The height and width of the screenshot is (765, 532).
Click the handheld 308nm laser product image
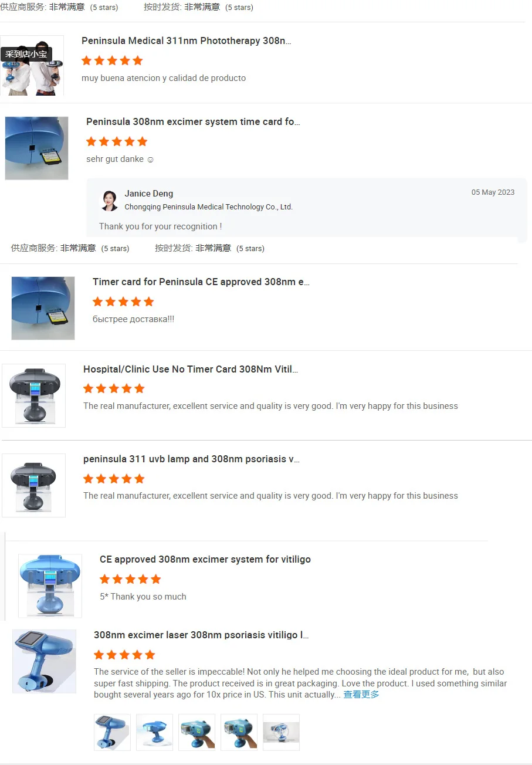click(44, 661)
